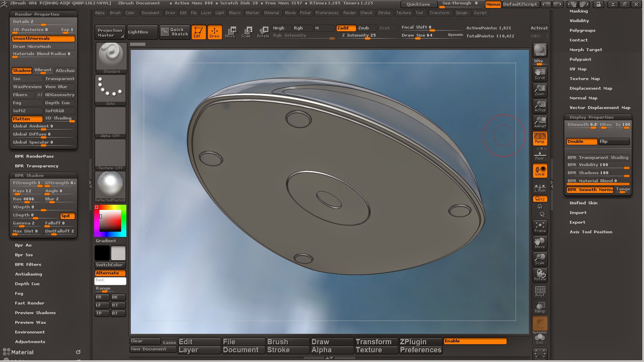Screen dimensions: 644x362
Task: Enable BPR Transparent Shading
Action: pos(598,157)
